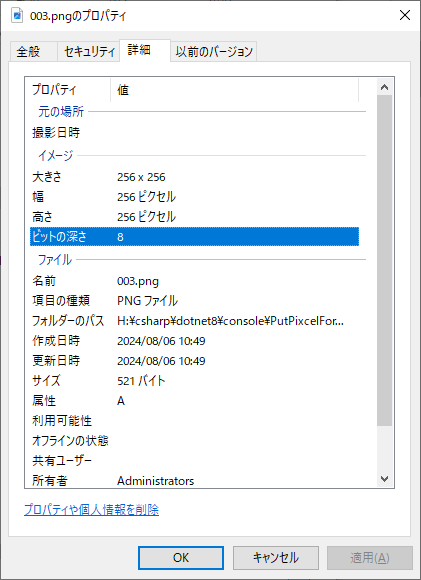Open the セキュリティ tab
The width and height of the screenshot is (421, 580).
(89, 51)
